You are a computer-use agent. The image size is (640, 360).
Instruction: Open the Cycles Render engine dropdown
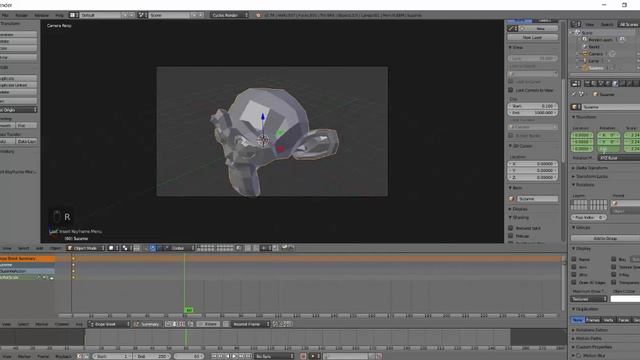pyautogui.click(x=229, y=15)
